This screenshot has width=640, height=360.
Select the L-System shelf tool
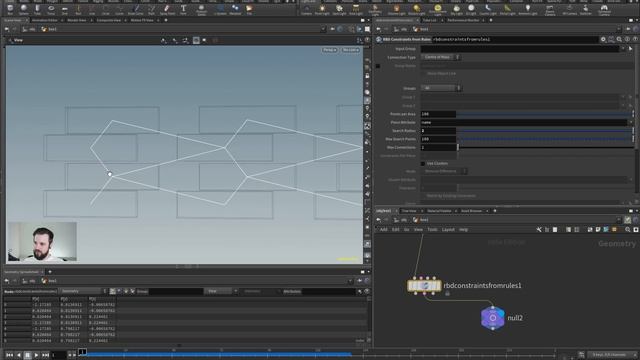pyautogui.click(x=220, y=9)
